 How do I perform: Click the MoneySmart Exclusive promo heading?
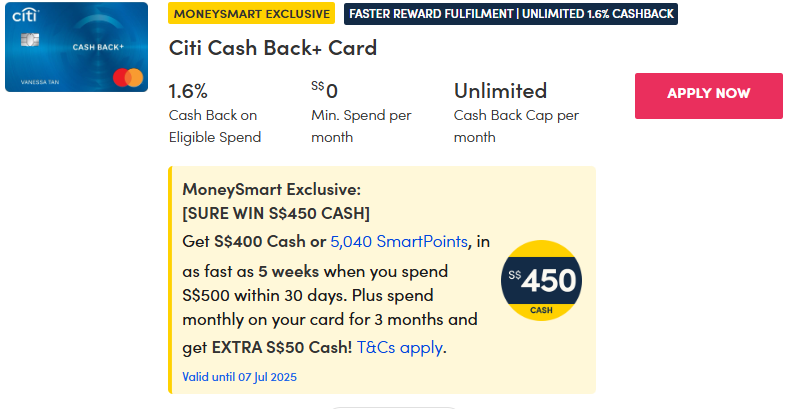(271, 188)
